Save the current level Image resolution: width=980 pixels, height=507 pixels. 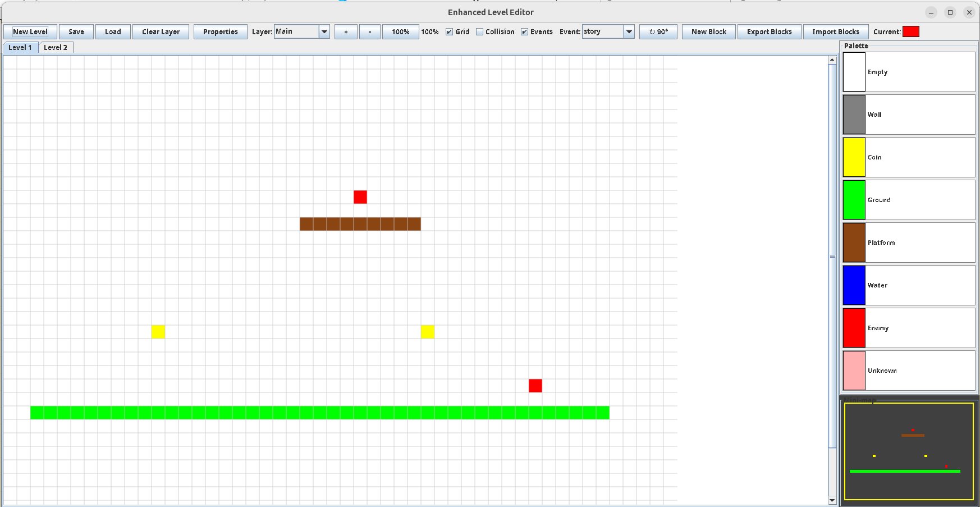click(x=76, y=32)
